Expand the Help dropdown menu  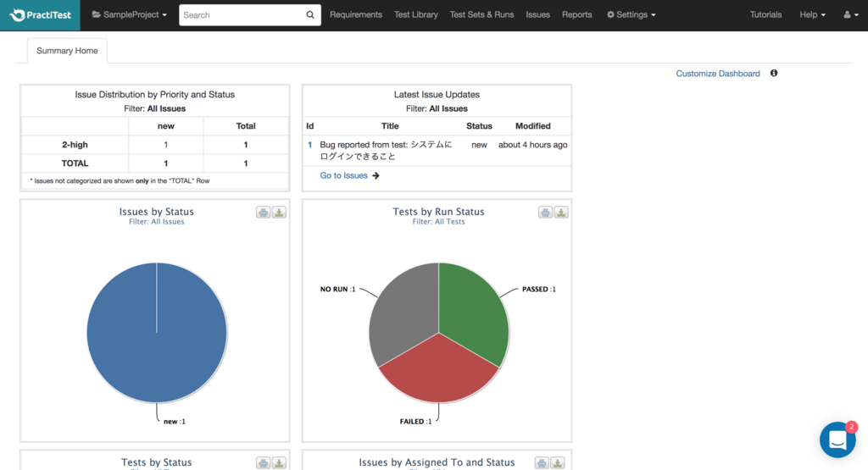[x=812, y=15]
